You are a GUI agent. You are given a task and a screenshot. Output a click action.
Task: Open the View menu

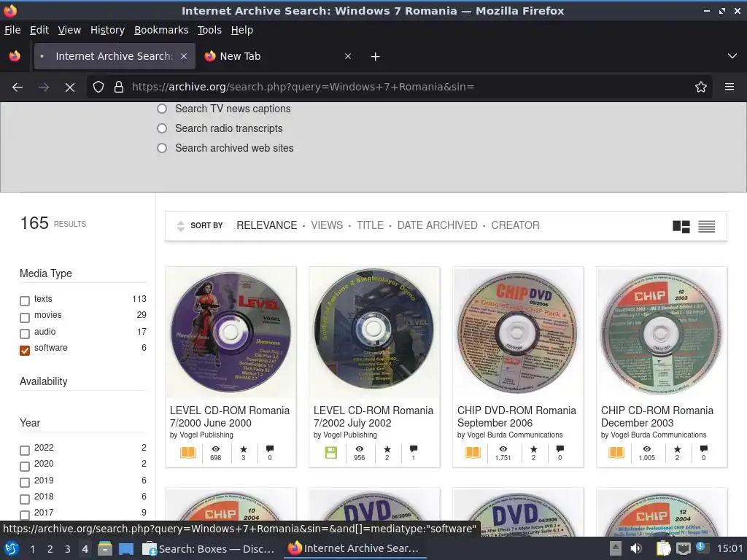[69, 30]
